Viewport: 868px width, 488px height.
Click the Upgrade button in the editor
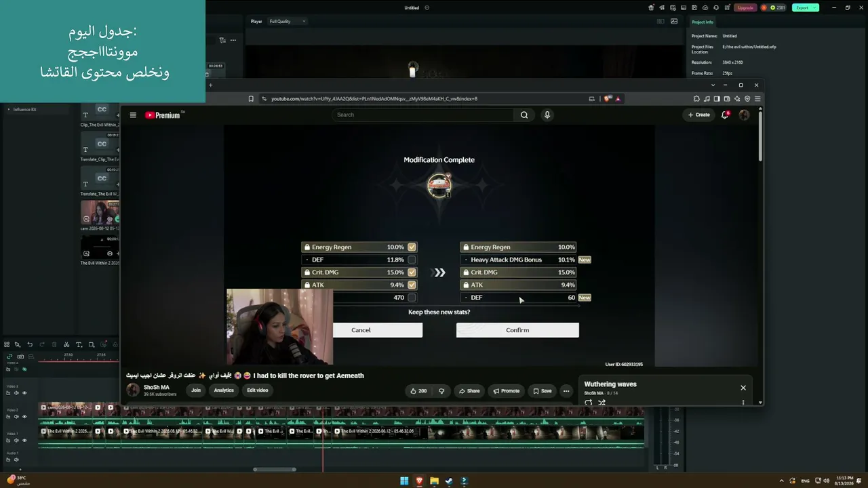[745, 8]
